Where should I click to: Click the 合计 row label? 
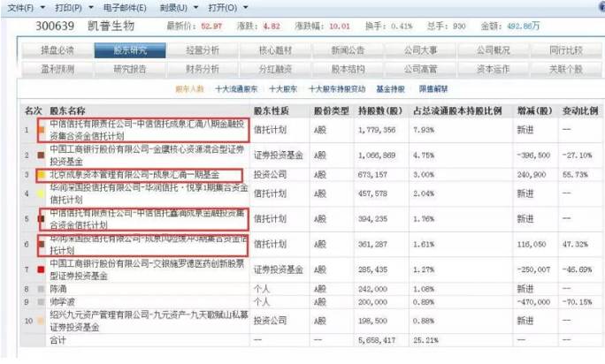click(x=57, y=340)
